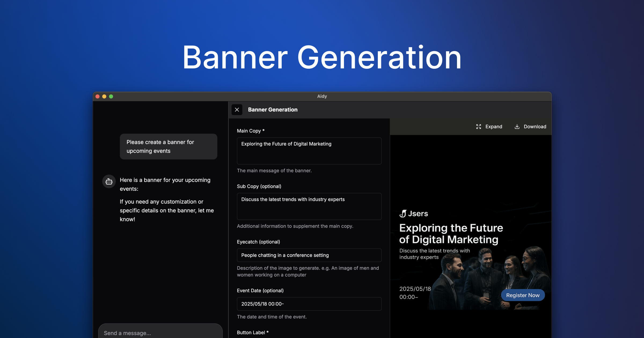The image size is (644, 338).
Task: Focus the Sub Copy text area
Action: 309,206
